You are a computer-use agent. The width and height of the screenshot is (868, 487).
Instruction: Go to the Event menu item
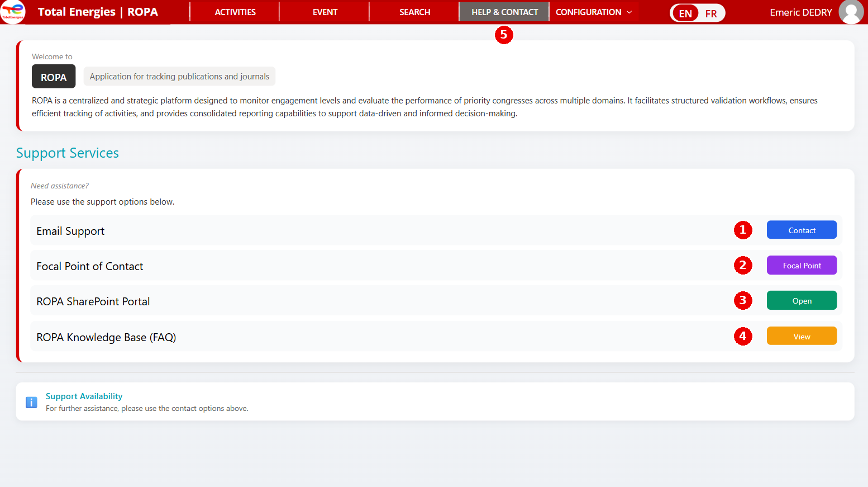coord(325,12)
